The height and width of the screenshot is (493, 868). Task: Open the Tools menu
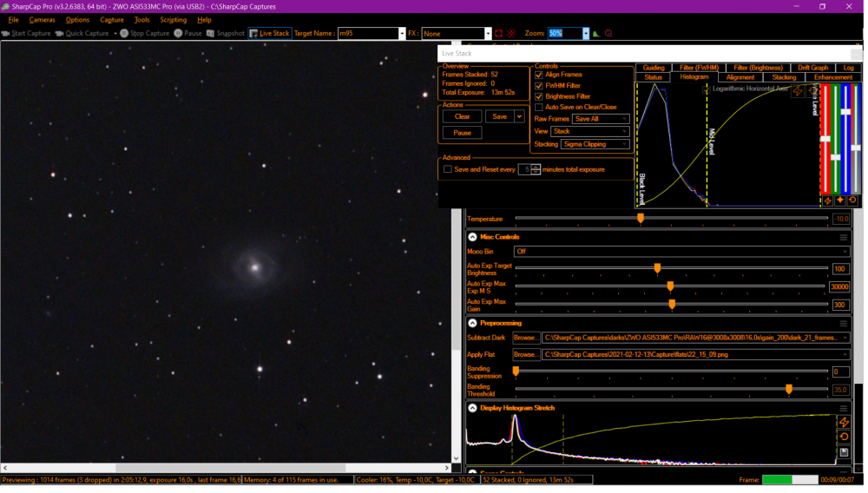141,20
